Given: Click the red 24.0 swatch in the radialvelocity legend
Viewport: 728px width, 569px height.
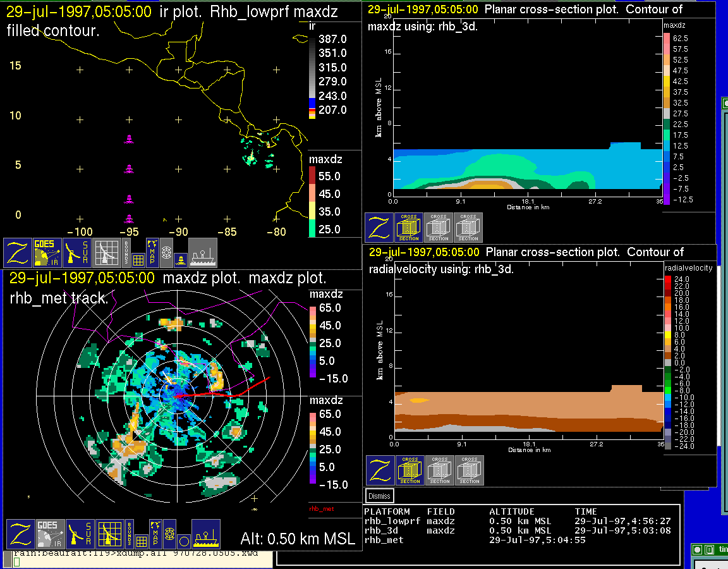Looking at the screenshot, I should [668, 279].
